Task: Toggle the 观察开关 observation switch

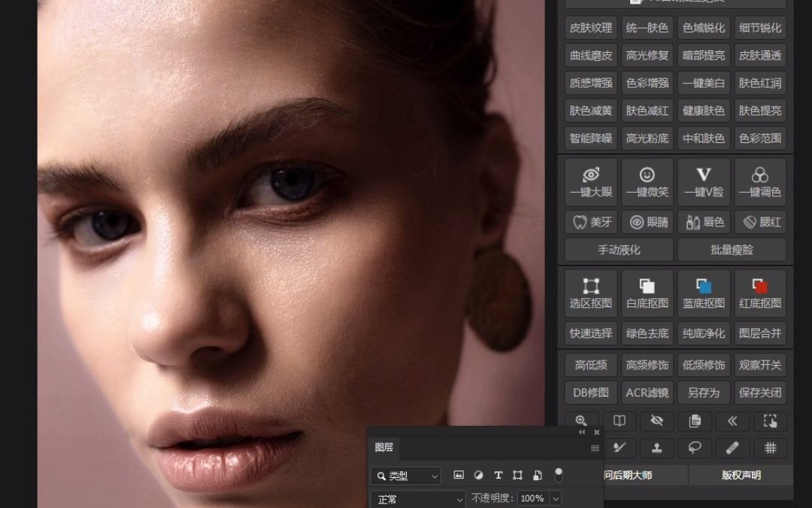Action: click(x=760, y=365)
